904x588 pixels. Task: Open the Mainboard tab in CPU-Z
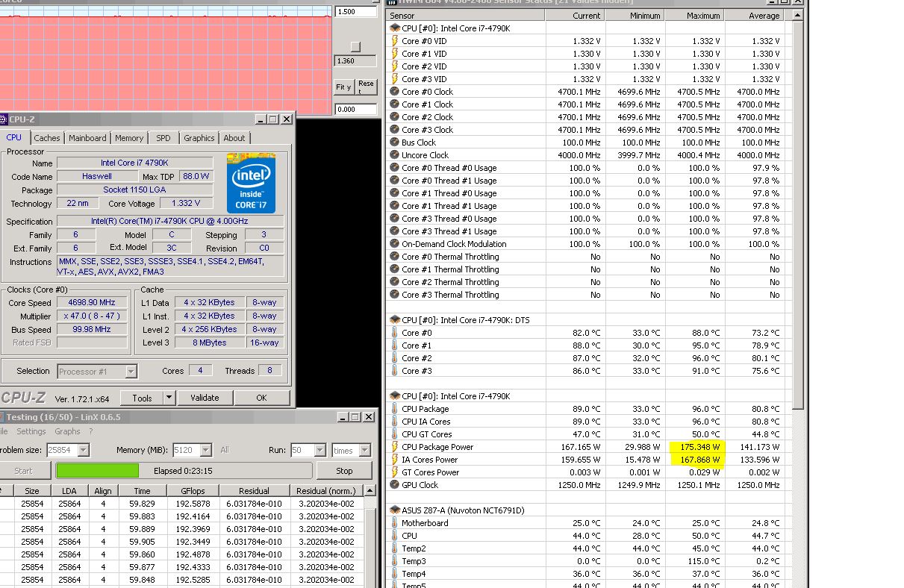(87, 138)
